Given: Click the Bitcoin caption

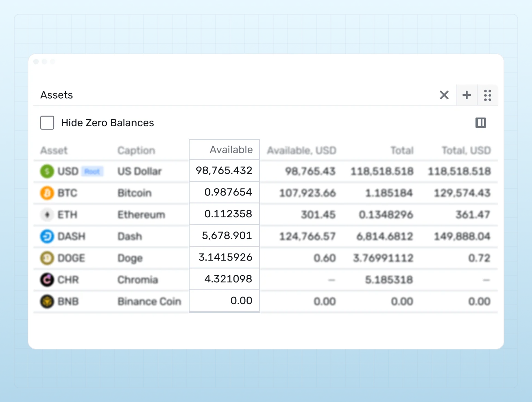Looking at the screenshot, I should [134, 193].
